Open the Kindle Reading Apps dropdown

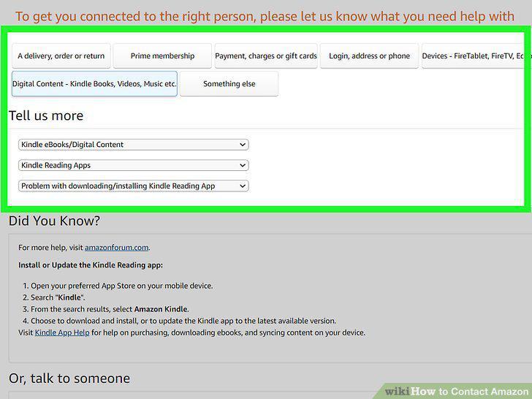coord(133,165)
